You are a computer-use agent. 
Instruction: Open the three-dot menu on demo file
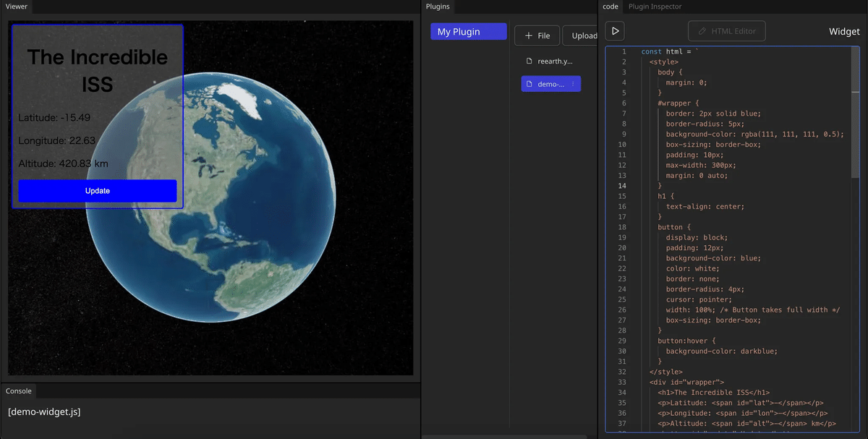[x=573, y=85]
